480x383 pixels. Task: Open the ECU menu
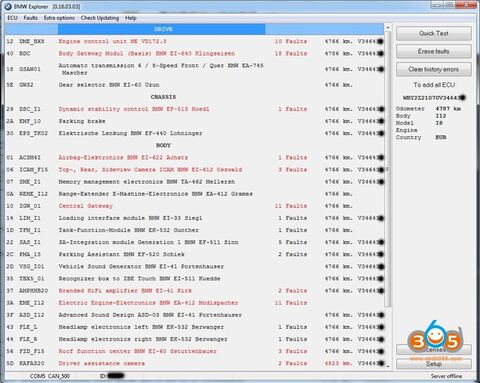(12, 18)
